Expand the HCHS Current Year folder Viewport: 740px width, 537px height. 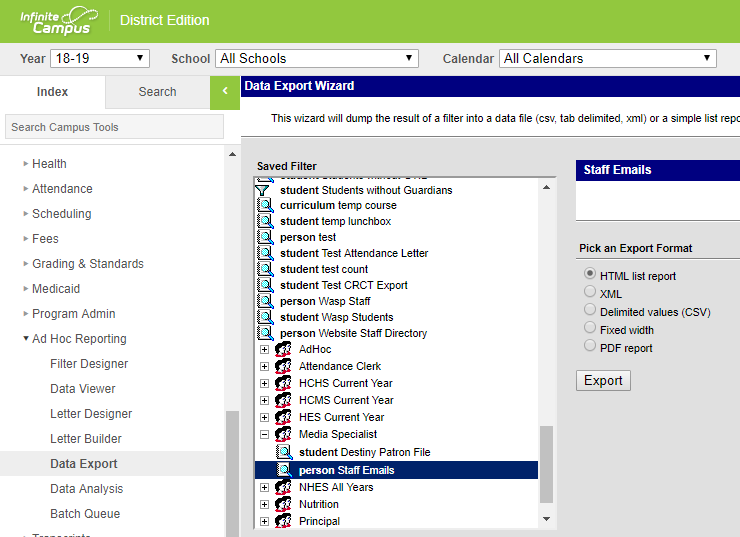point(264,384)
